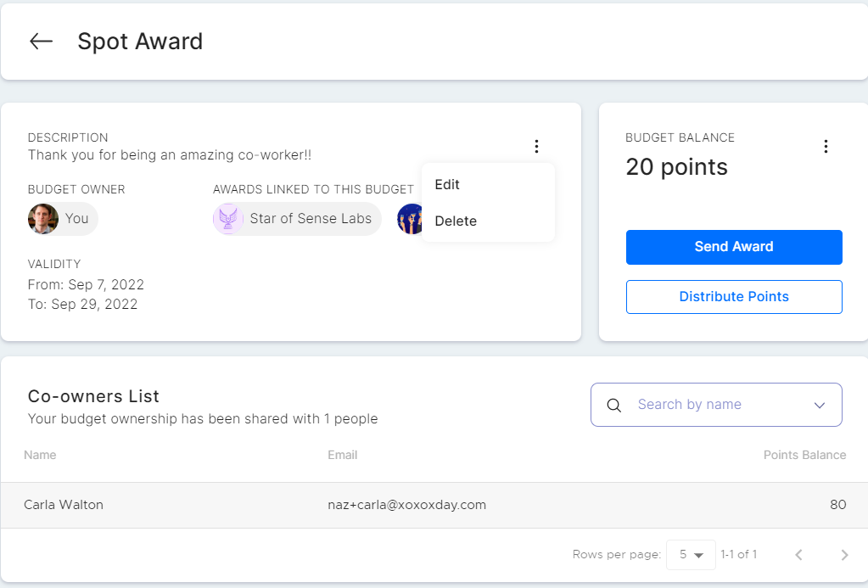The height and width of the screenshot is (588, 868).
Task: Click the Star of Sense Labs award icon
Action: (228, 219)
